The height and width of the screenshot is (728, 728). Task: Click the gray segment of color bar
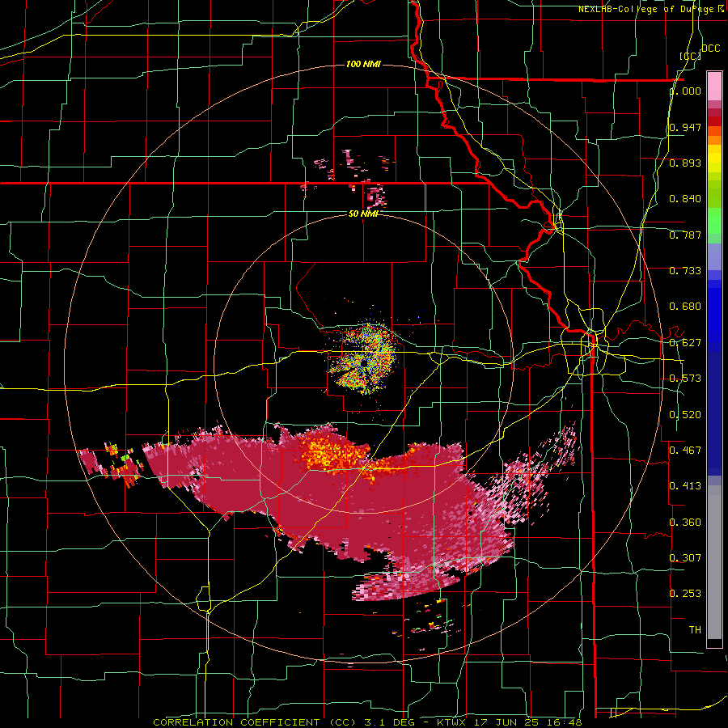[x=714, y=562]
